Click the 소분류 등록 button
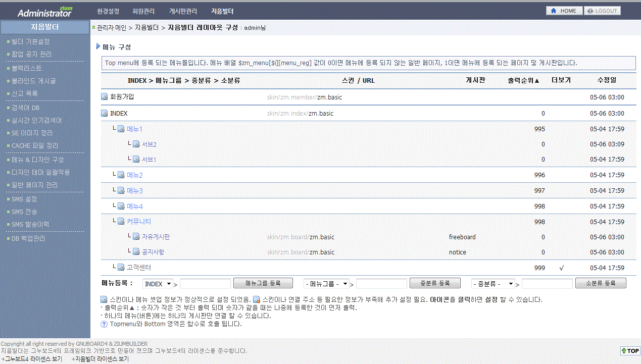This screenshot has width=641, height=364. (x=601, y=283)
